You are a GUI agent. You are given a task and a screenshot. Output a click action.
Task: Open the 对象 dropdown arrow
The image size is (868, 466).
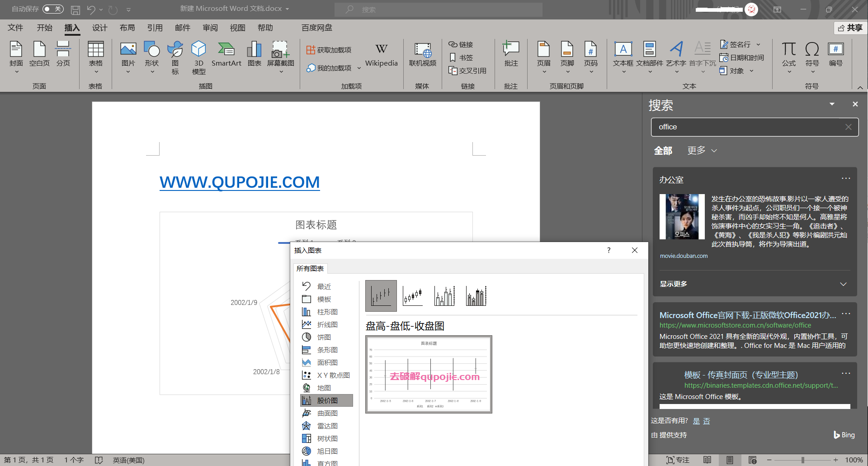pyautogui.click(x=751, y=71)
